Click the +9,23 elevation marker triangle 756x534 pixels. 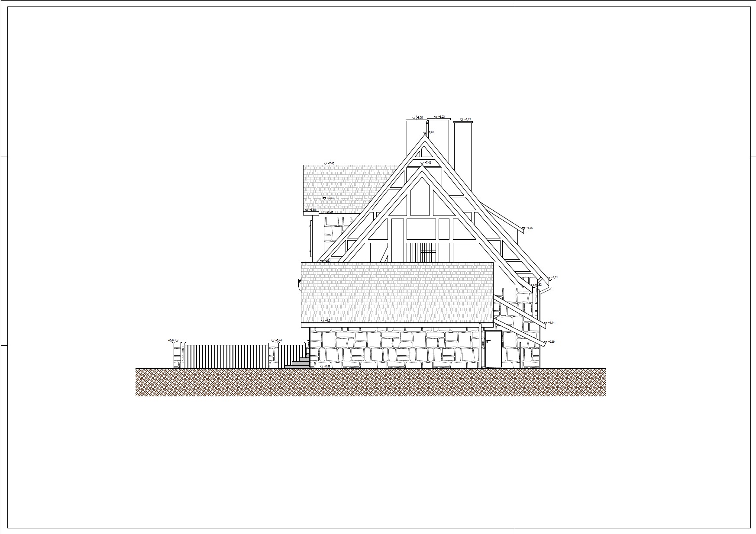(435, 117)
